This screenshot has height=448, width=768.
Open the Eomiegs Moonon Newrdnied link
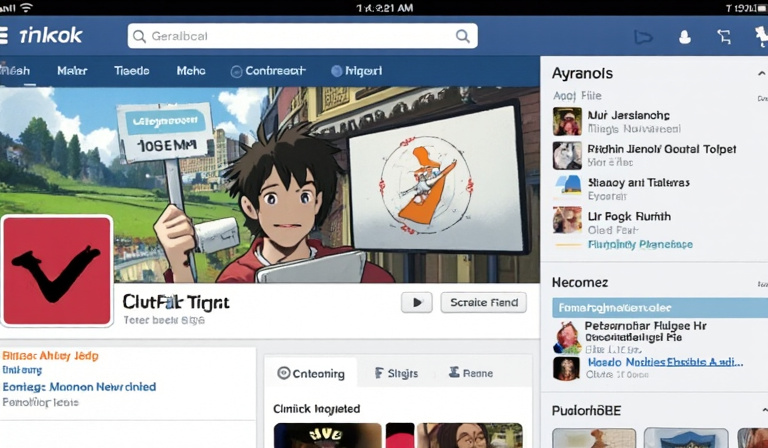pyautogui.click(x=79, y=387)
